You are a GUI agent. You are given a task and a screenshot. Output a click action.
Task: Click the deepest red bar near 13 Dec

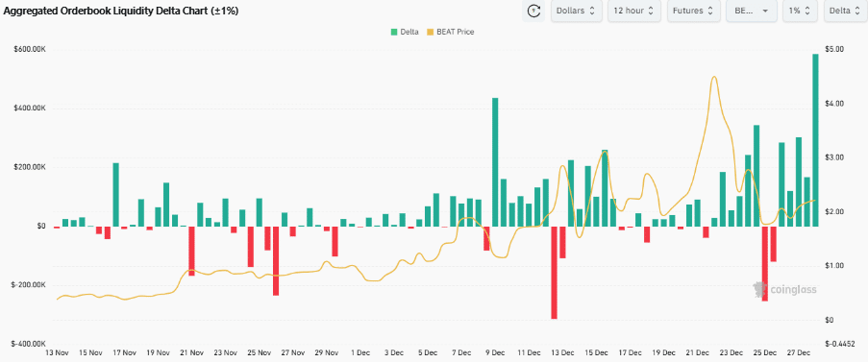(554, 273)
